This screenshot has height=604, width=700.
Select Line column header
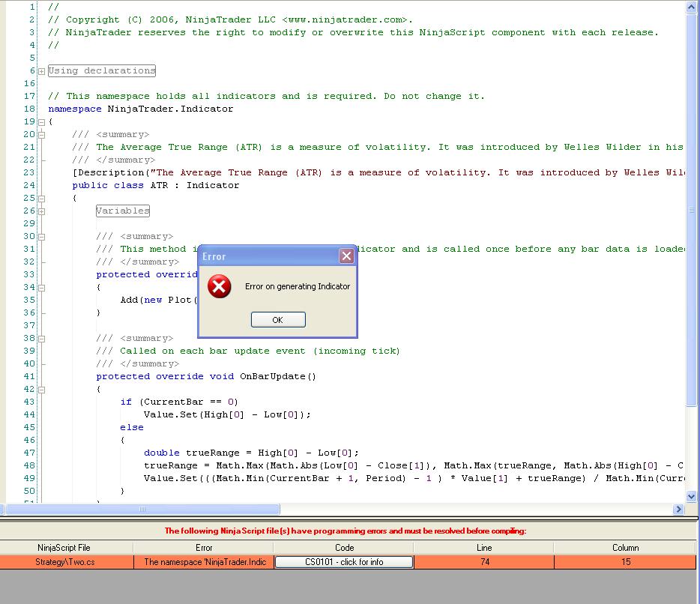(484, 547)
